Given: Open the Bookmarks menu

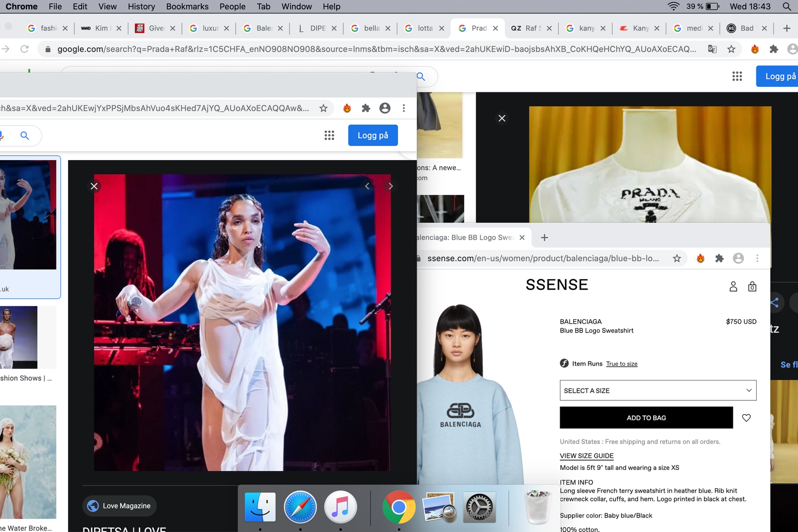Looking at the screenshot, I should (188, 6).
